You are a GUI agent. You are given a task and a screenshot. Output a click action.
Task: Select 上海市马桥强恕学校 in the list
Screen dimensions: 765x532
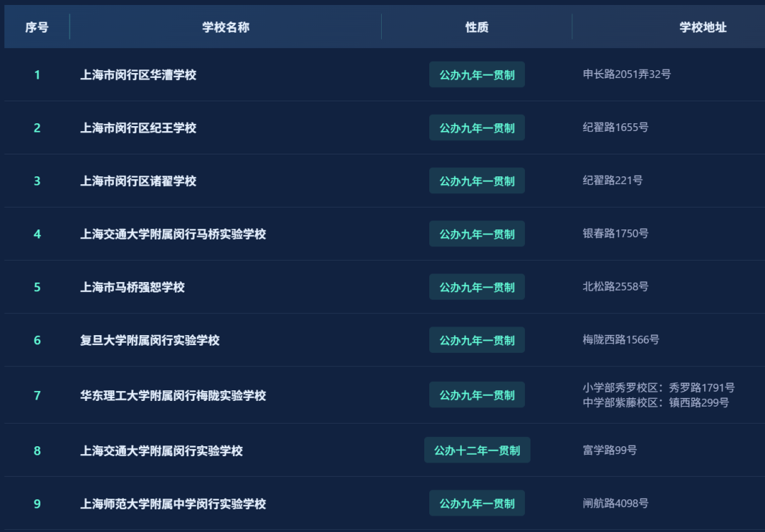(x=132, y=288)
